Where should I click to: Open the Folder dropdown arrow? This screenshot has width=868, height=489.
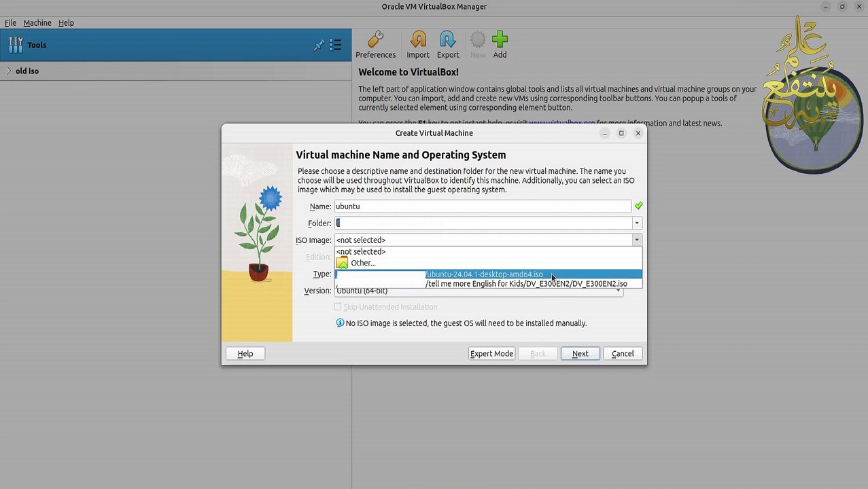(636, 223)
